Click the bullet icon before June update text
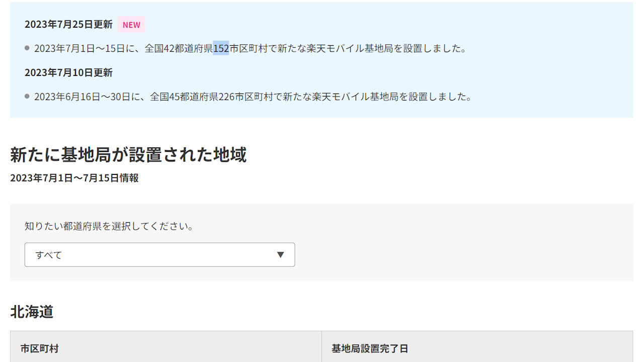This screenshot has height=362, width=644. tap(28, 96)
